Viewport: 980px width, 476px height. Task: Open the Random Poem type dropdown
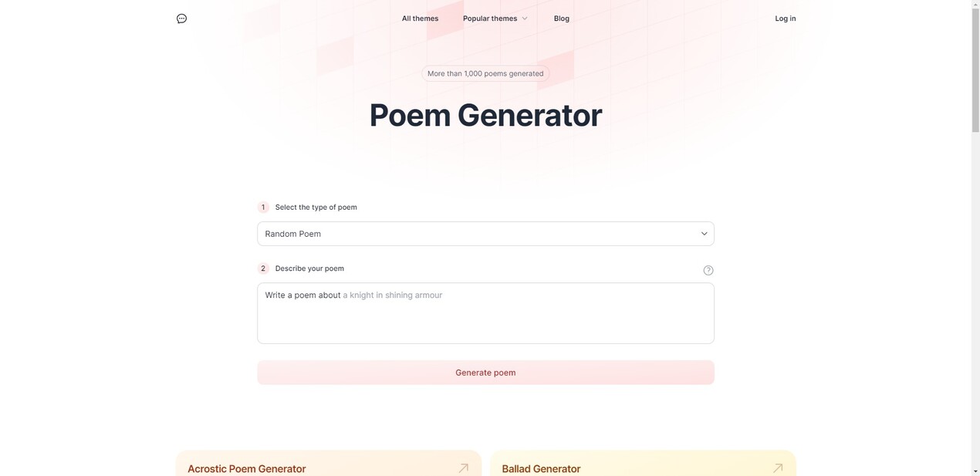(485, 233)
